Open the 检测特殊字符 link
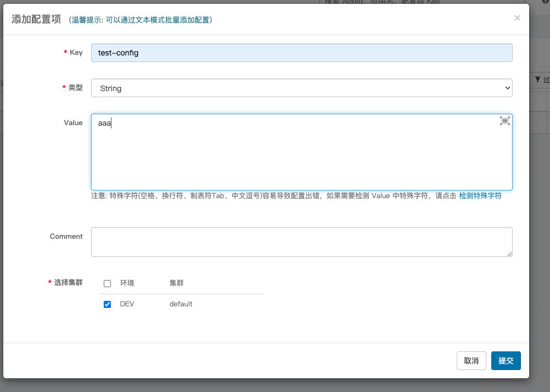This screenshot has width=550, height=392. [480, 196]
